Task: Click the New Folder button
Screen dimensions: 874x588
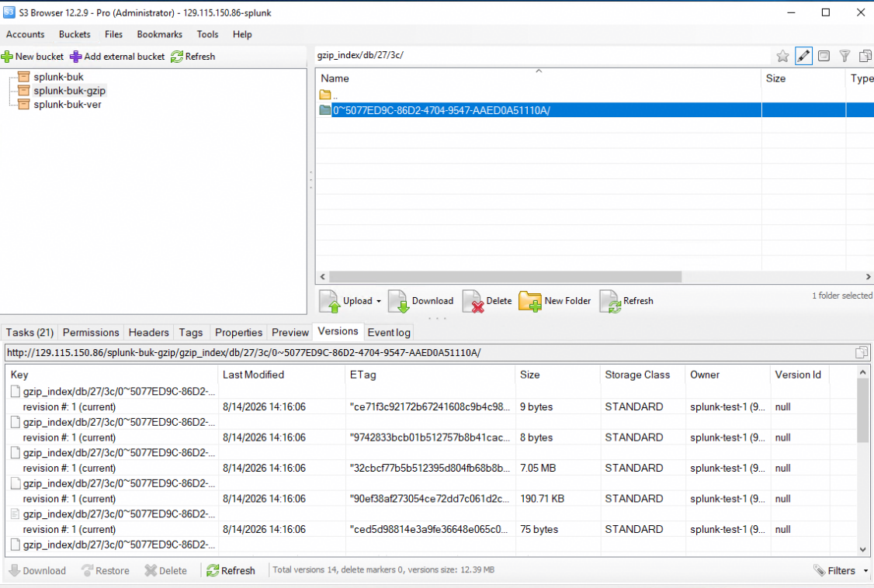Action: click(x=555, y=301)
